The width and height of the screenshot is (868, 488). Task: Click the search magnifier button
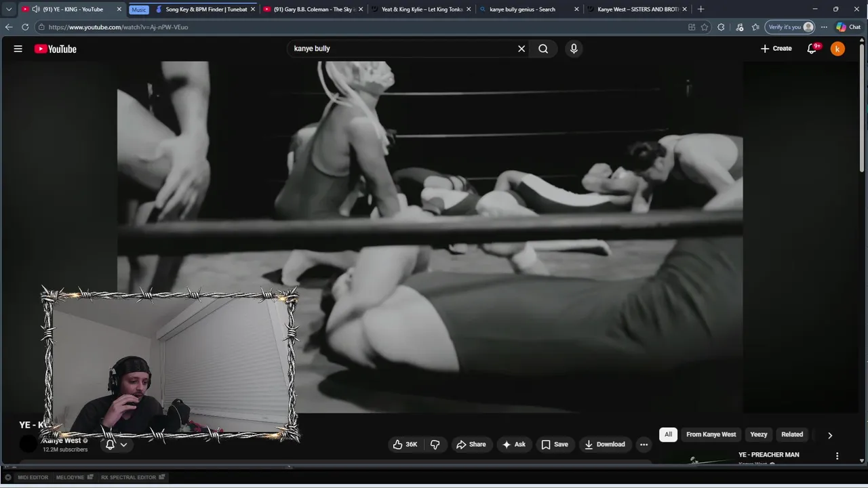(x=543, y=49)
